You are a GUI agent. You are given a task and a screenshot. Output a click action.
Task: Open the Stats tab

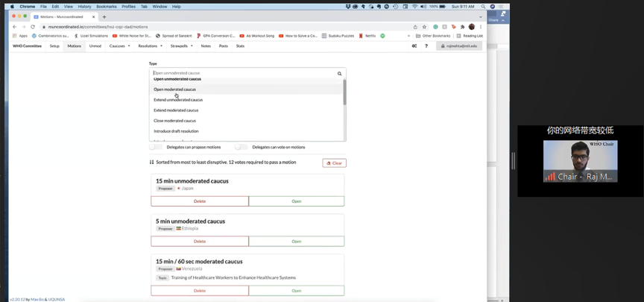pos(240,46)
